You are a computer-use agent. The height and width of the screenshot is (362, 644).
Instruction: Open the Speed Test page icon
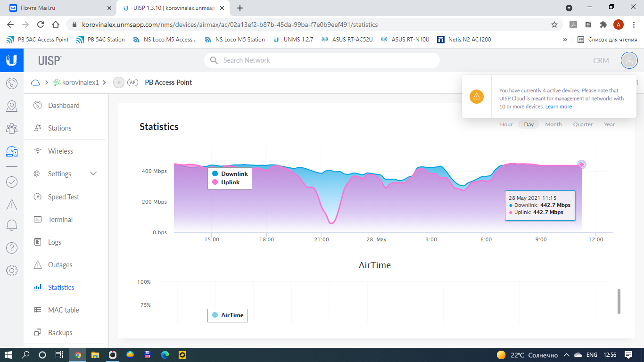[x=38, y=197]
